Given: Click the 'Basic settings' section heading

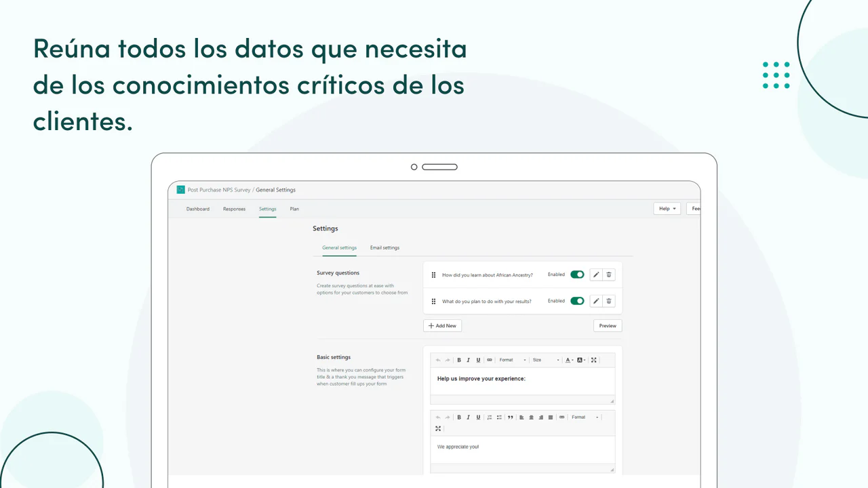Looking at the screenshot, I should click(334, 357).
